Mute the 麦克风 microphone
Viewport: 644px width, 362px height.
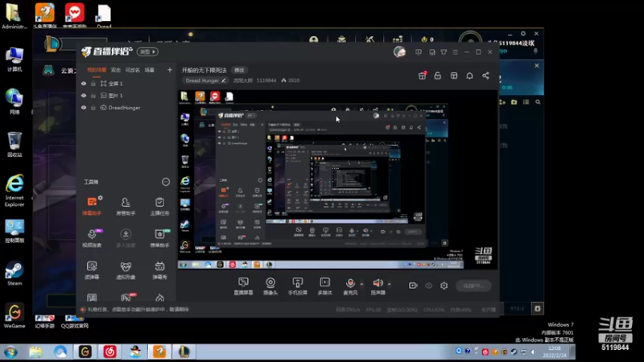350,286
